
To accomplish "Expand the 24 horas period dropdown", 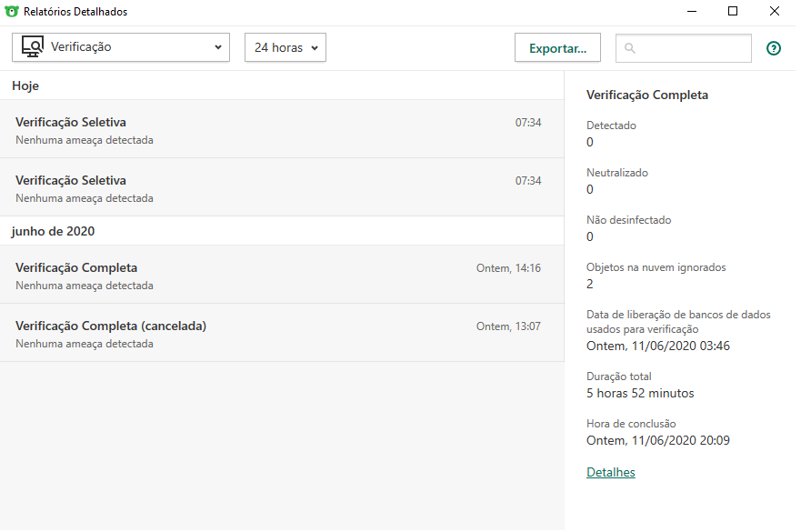I will point(285,47).
